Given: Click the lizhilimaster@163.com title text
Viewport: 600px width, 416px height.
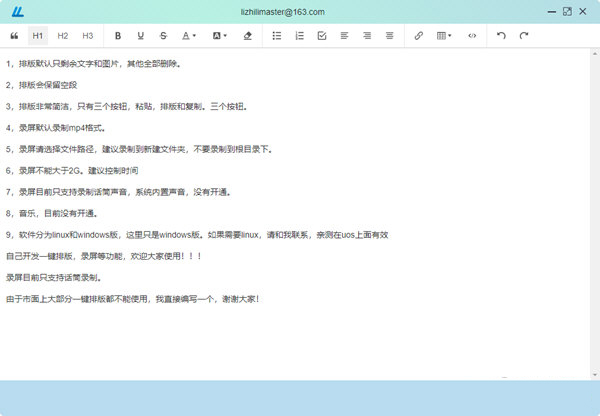Looking at the screenshot, I should click(x=300, y=11).
